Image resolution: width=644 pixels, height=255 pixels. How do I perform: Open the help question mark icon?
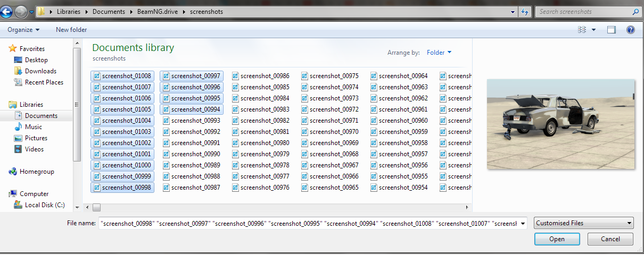coord(631,30)
